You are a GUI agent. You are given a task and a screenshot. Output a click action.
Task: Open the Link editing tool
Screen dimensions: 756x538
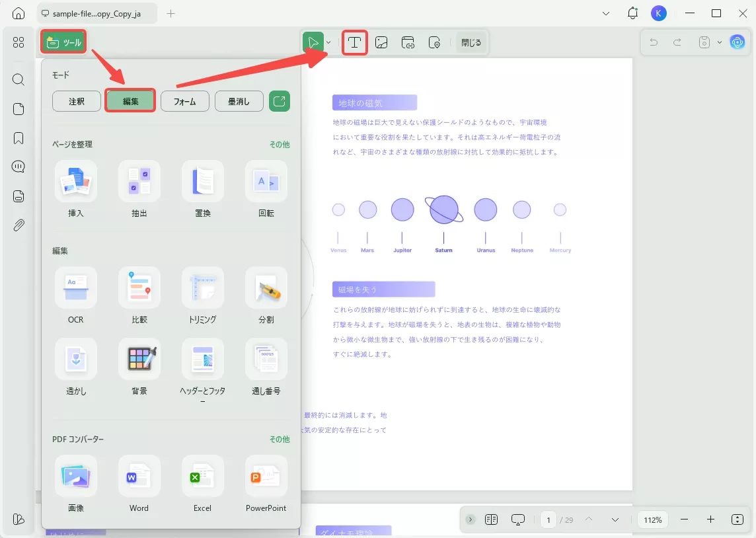click(408, 42)
